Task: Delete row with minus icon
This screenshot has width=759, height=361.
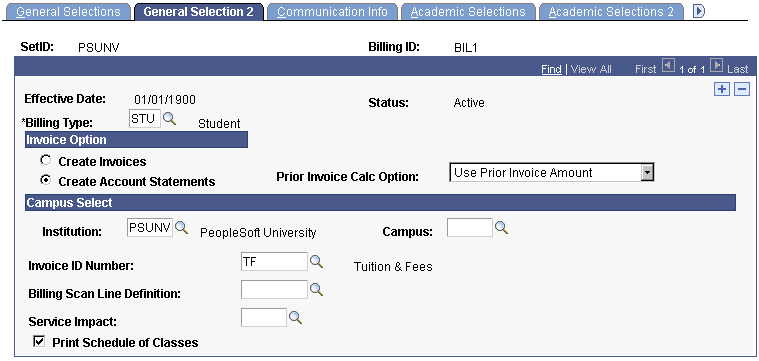Action: pyautogui.click(x=742, y=90)
